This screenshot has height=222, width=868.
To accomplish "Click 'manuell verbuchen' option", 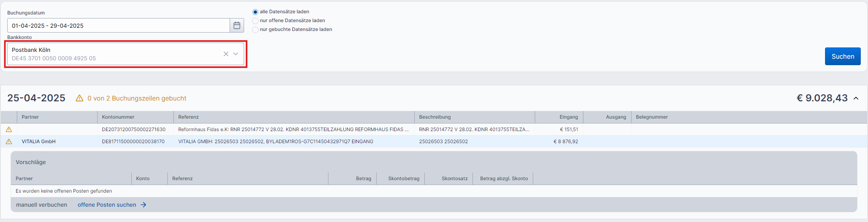I will click(41, 205).
